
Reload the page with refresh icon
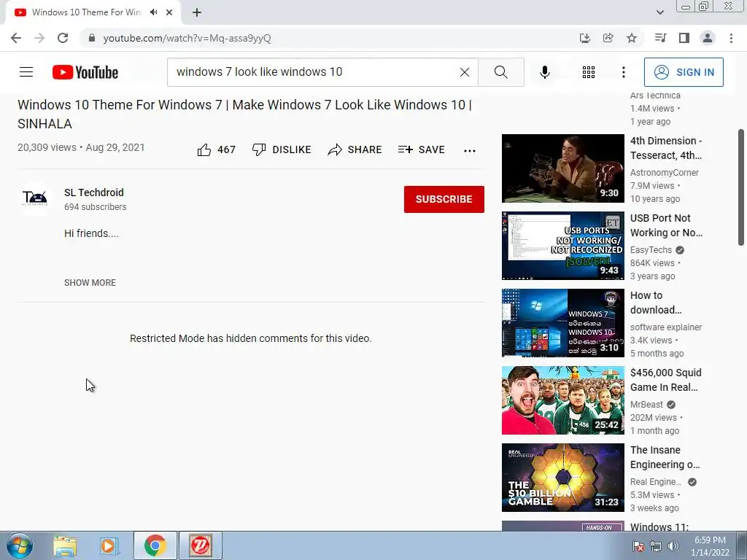coord(63,38)
